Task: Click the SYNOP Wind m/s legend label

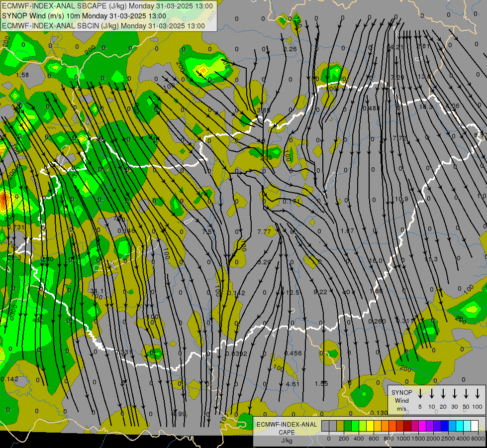Action: (x=401, y=400)
